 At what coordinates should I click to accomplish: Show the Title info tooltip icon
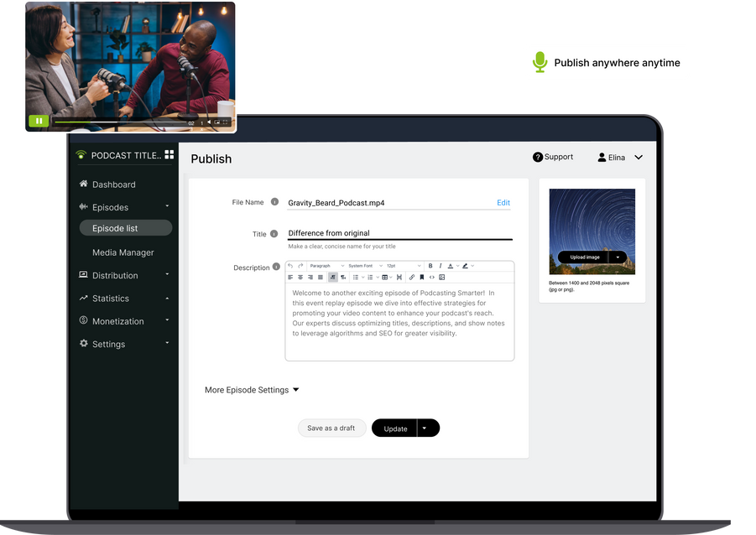pyautogui.click(x=274, y=234)
